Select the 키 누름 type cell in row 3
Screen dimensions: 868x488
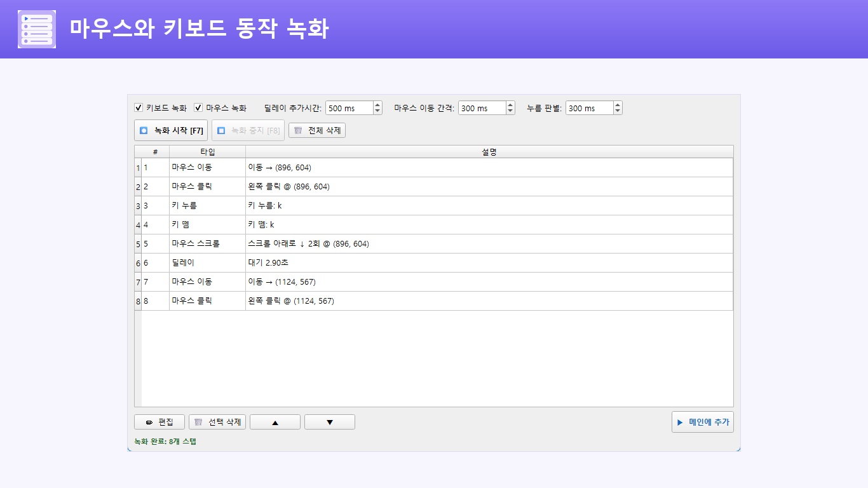pos(207,206)
